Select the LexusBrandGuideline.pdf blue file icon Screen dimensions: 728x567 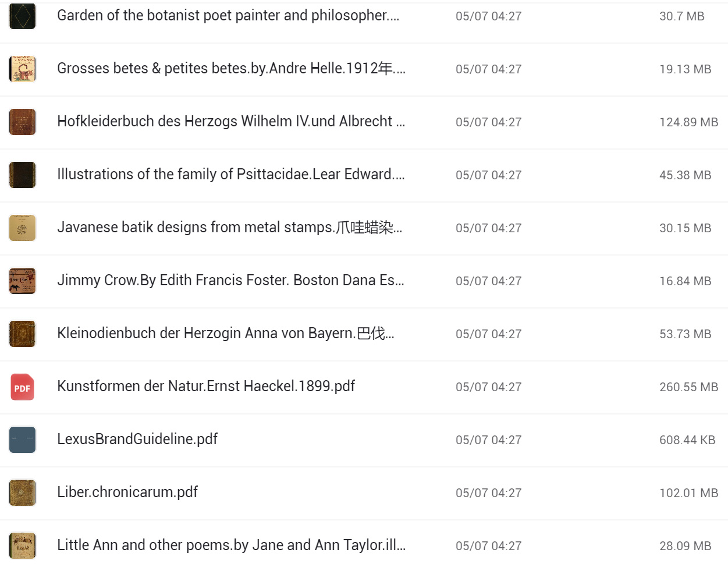click(x=22, y=440)
